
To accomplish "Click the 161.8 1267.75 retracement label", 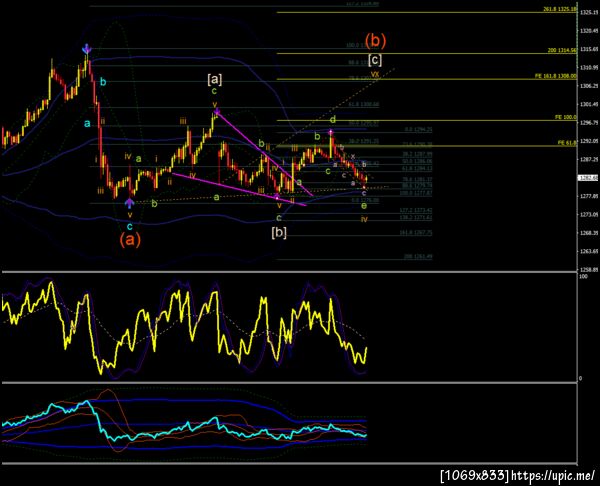I will [416, 232].
